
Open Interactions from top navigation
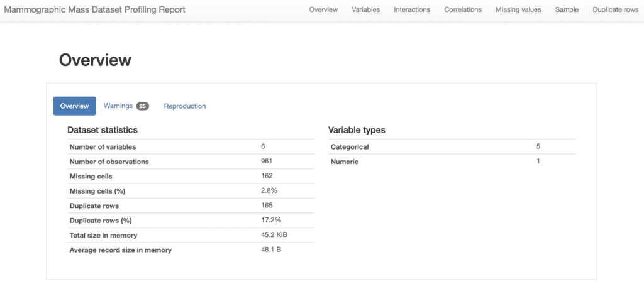pos(411,9)
